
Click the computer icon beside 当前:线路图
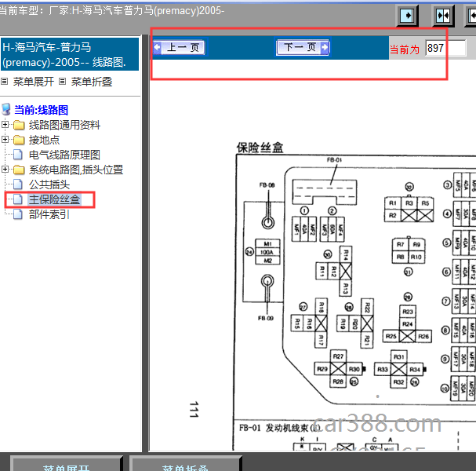(6, 109)
